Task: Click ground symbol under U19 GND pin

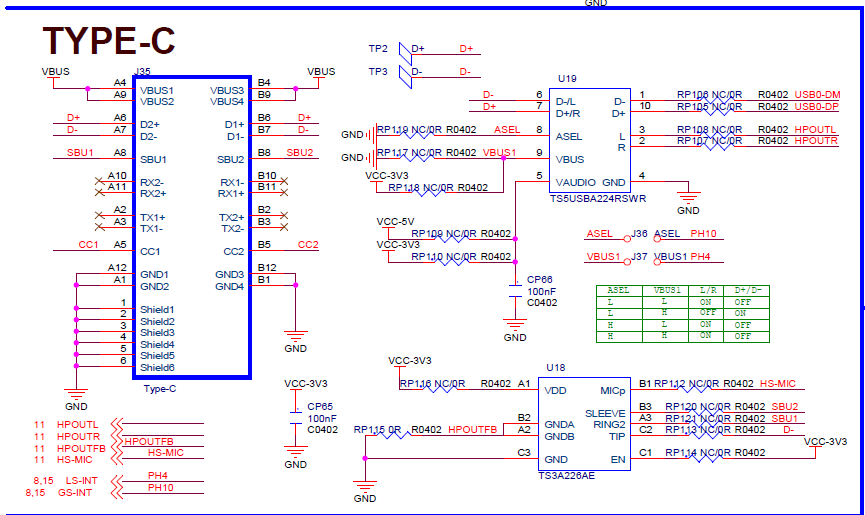Action: pos(688,197)
